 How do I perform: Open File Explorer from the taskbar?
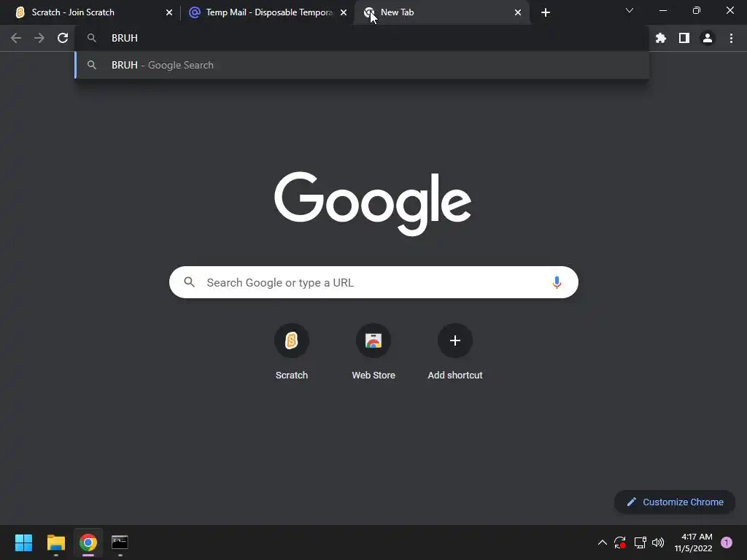55,542
